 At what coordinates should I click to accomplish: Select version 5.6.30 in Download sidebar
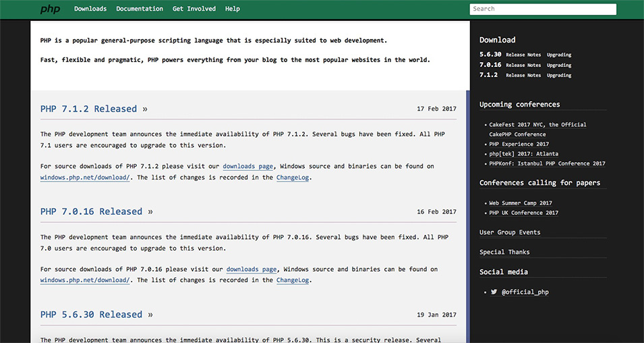point(490,54)
